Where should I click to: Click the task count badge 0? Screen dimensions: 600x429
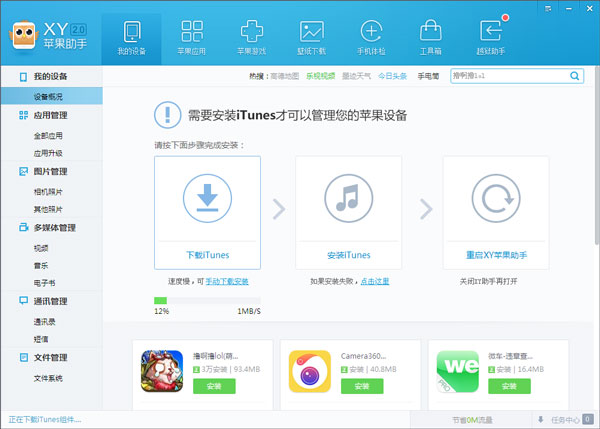coord(588,419)
